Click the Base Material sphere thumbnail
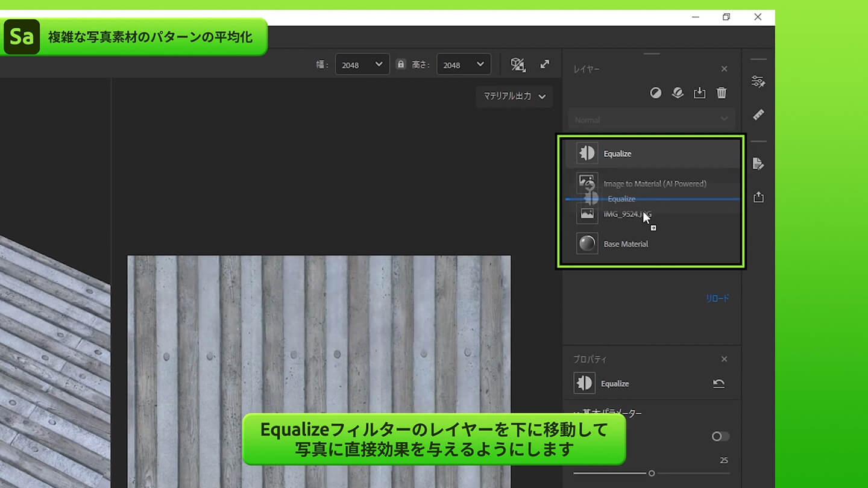868x488 pixels. [587, 243]
